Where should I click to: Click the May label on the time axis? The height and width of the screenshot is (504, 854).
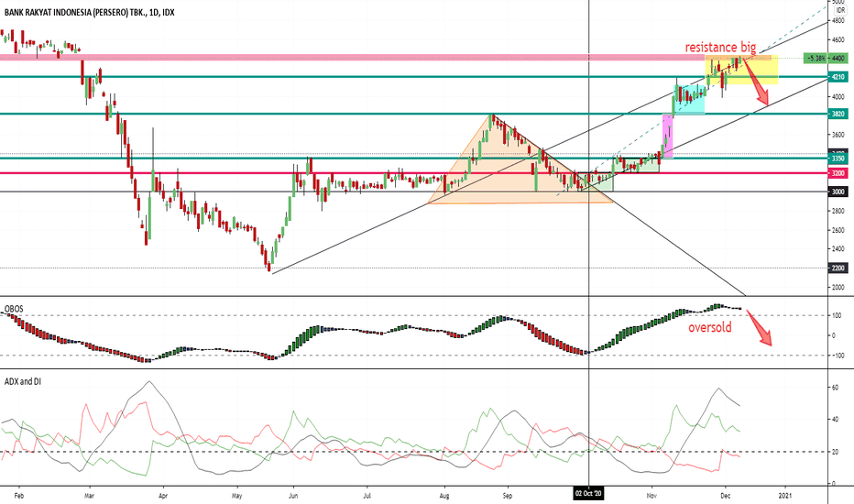[x=237, y=496]
